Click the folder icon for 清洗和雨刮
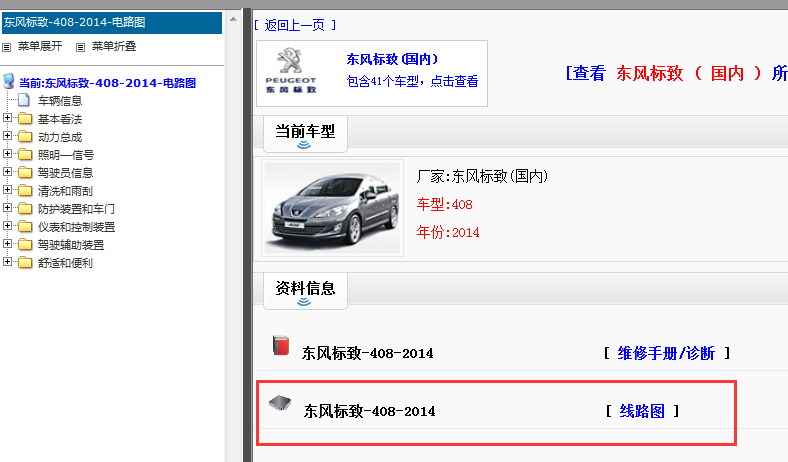This screenshot has height=462, width=788. pos(25,191)
